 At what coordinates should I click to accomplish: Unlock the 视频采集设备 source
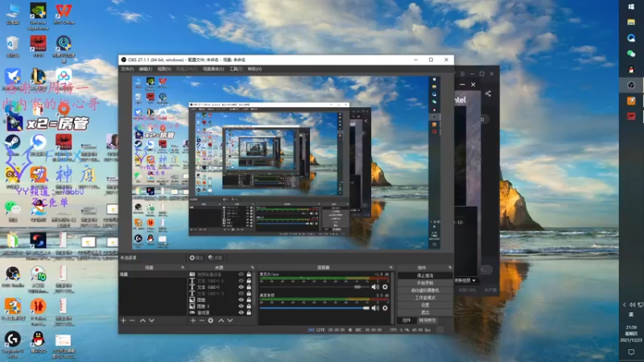[x=249, y=274]
